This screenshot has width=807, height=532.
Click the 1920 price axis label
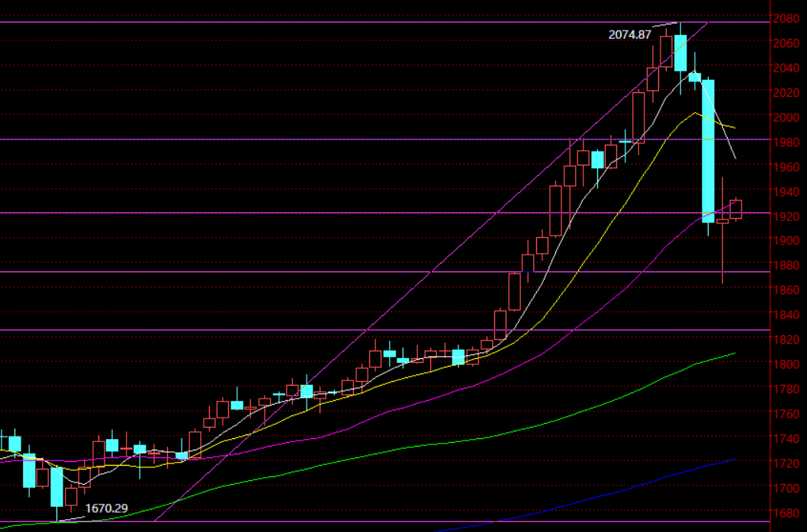coord(786,216)
